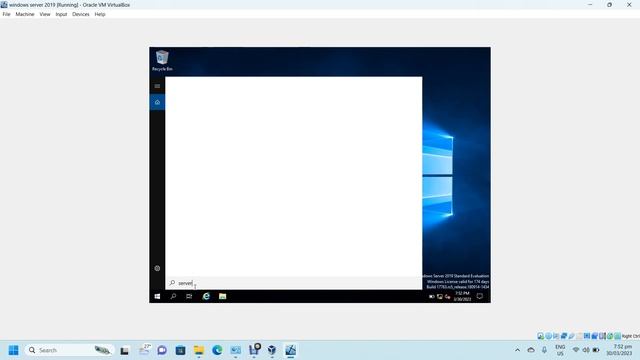Open the View menu
This screenshot has width=640, height=360.
[x=44, y=14]
